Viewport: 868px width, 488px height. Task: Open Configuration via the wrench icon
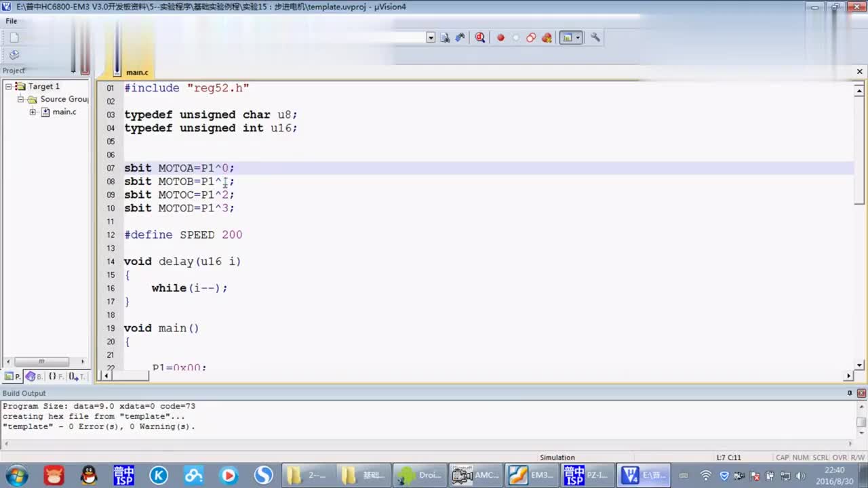(595, 37)
